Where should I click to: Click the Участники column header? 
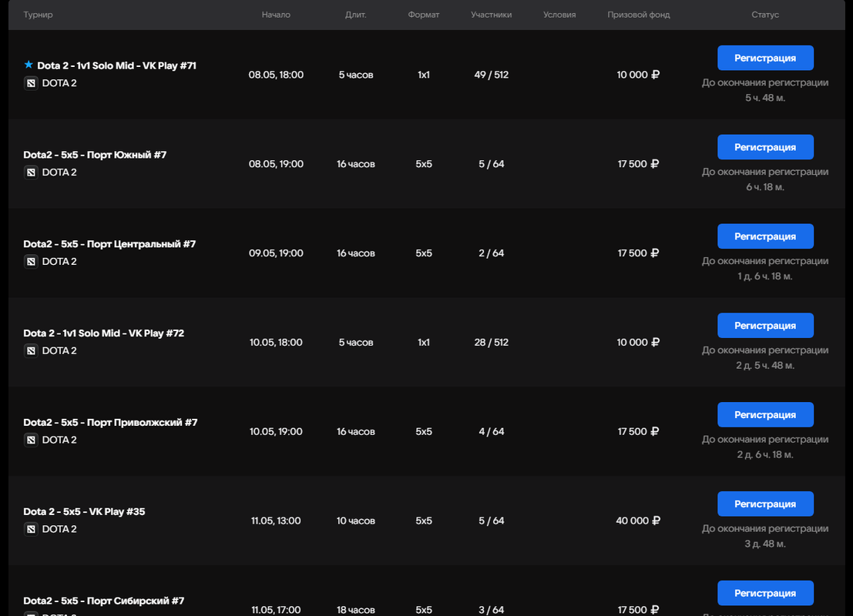click(x=492, y=15)
